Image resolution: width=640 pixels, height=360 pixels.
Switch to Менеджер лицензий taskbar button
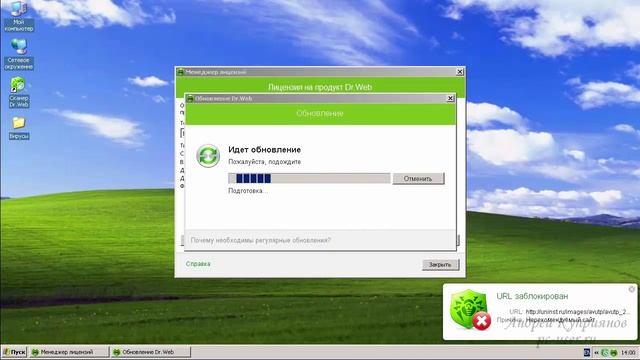coord(69,352)
